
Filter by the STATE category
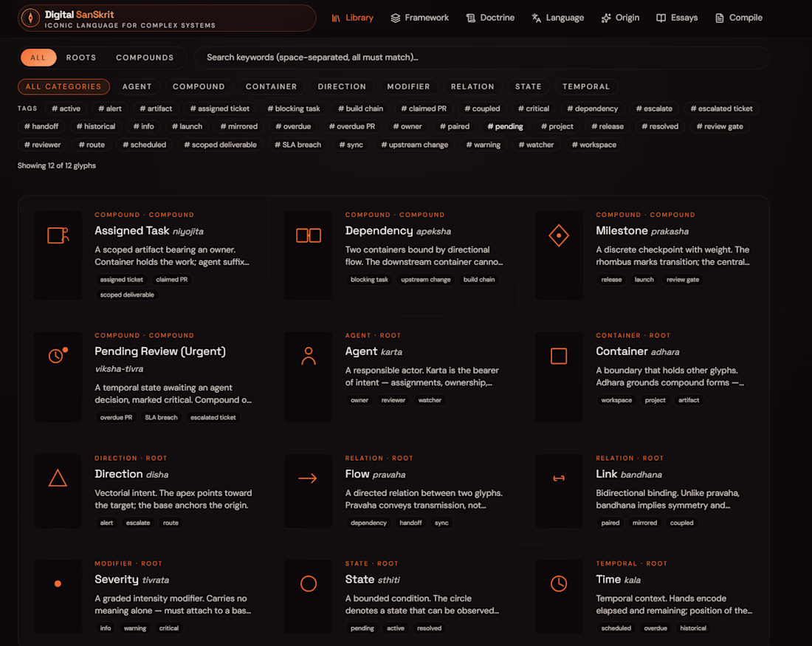coord(529,86)
